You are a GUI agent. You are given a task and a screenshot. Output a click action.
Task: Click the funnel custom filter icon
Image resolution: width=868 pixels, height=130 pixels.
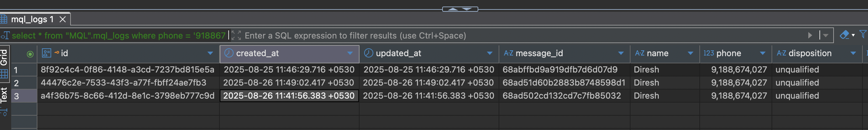(863, 34)
